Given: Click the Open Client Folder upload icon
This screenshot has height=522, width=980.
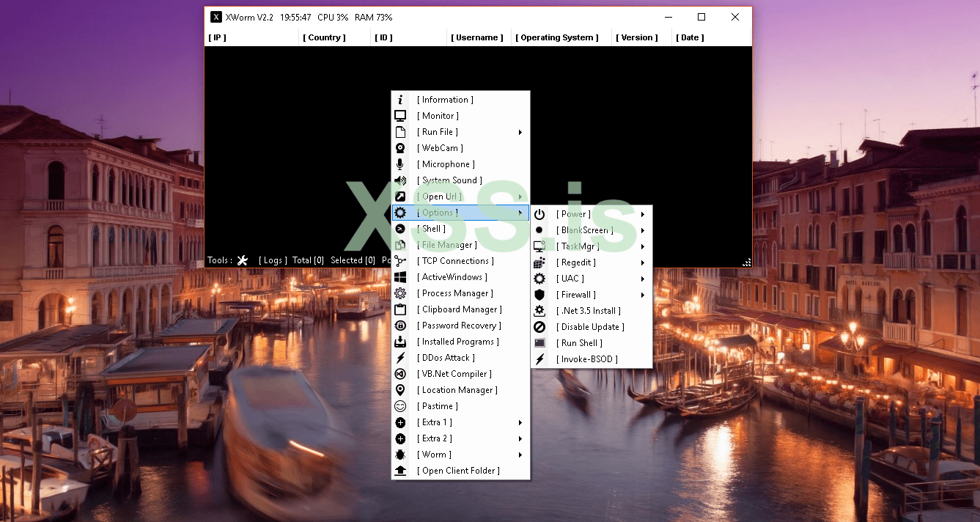Looking at the screenshot, I should (x=400, y=471).
